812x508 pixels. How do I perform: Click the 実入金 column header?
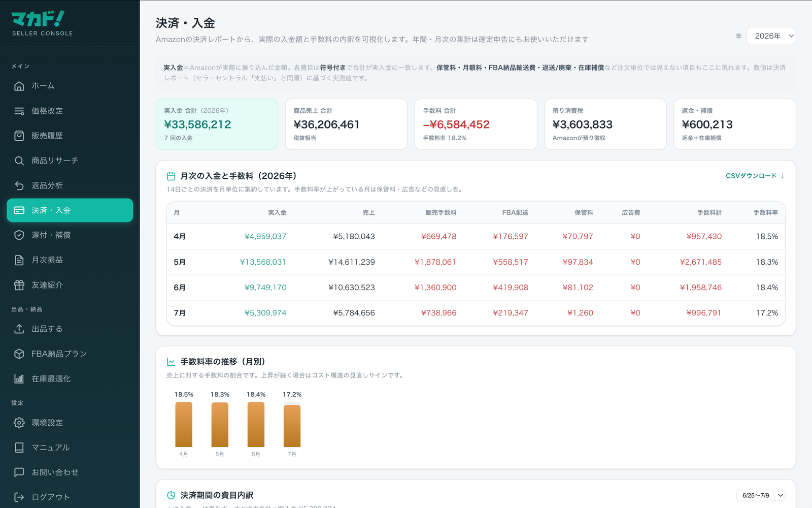point(277,213)
